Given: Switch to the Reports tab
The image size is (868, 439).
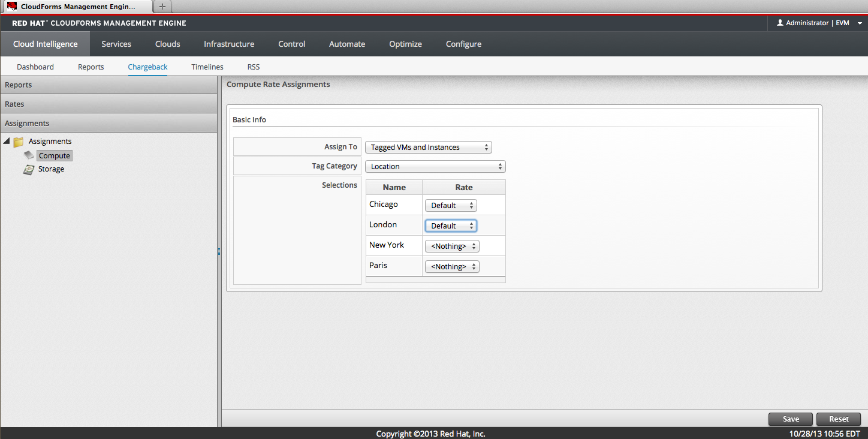Looking at the screenshot, I should click(91, 67).
